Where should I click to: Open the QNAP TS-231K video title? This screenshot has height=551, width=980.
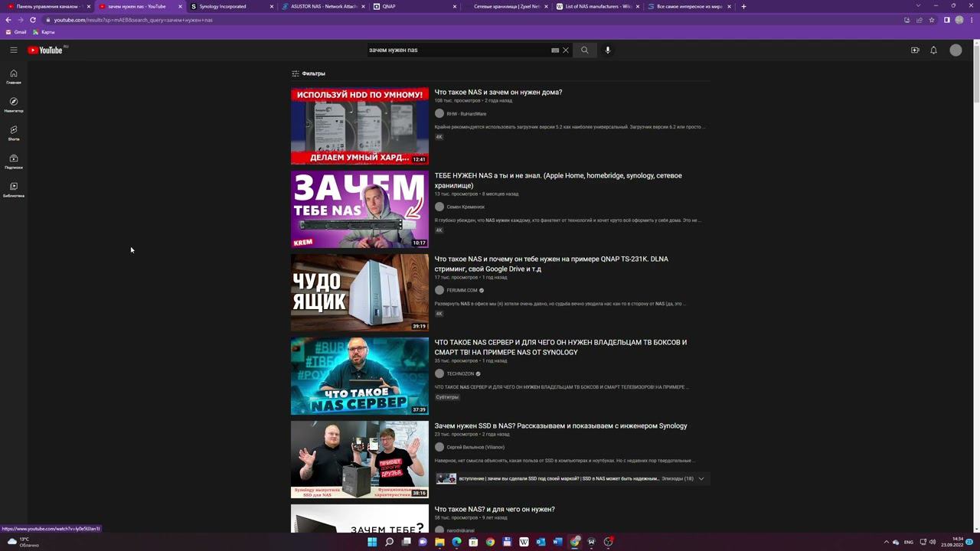(x=551, y=264)
